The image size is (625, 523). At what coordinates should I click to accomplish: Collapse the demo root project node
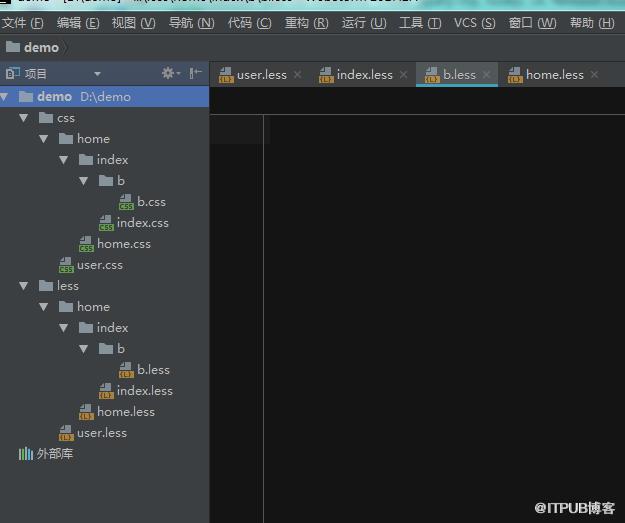[4, 97]
